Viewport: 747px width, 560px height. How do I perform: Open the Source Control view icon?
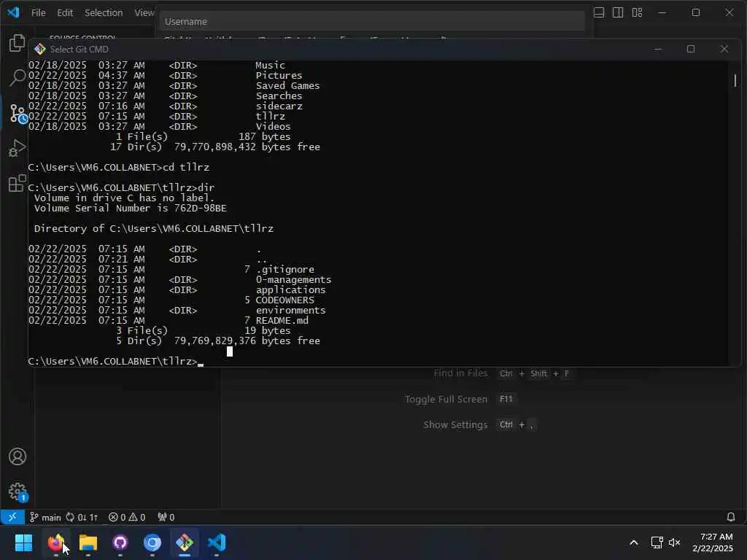click(x=18, y=113)
